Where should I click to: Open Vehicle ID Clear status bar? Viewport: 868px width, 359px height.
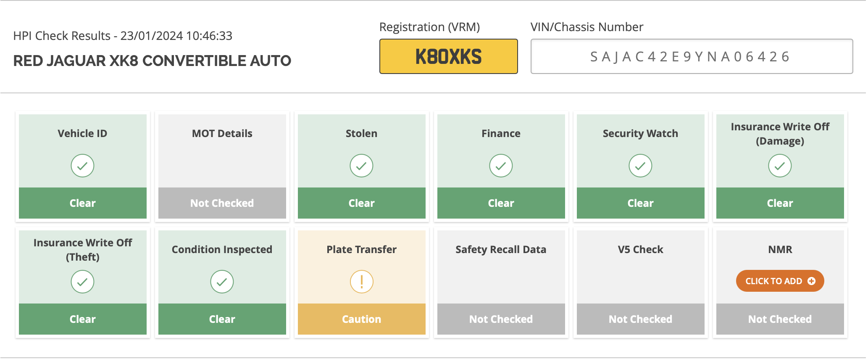[83, 203]
